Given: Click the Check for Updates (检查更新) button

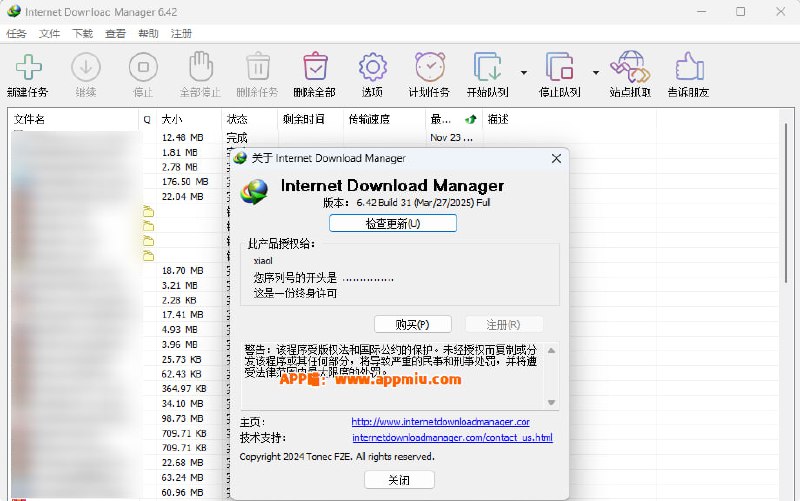Looking at the screenshot, I should tap(393, 223).
